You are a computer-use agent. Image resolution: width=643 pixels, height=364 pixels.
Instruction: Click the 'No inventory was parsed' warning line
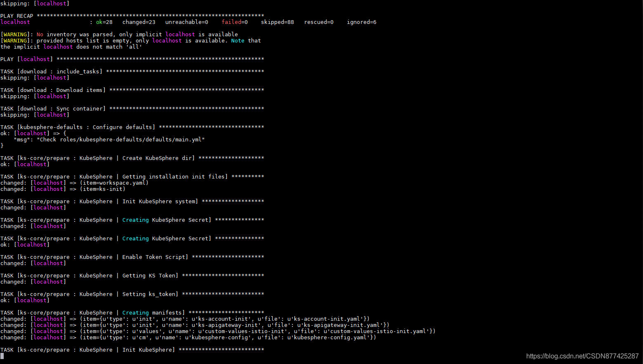coord(119,35)
